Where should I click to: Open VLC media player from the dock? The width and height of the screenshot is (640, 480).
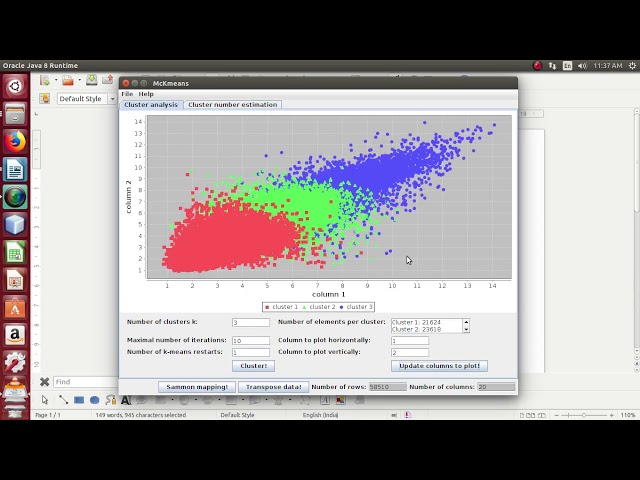[15, 389]
